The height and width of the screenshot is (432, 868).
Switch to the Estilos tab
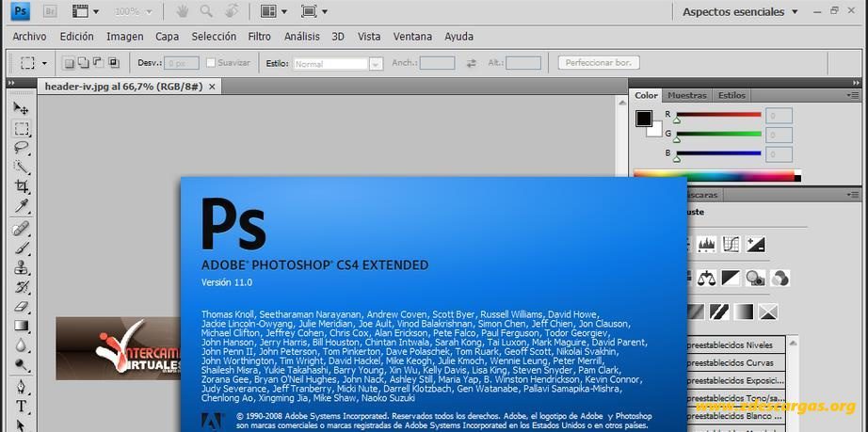731,95
